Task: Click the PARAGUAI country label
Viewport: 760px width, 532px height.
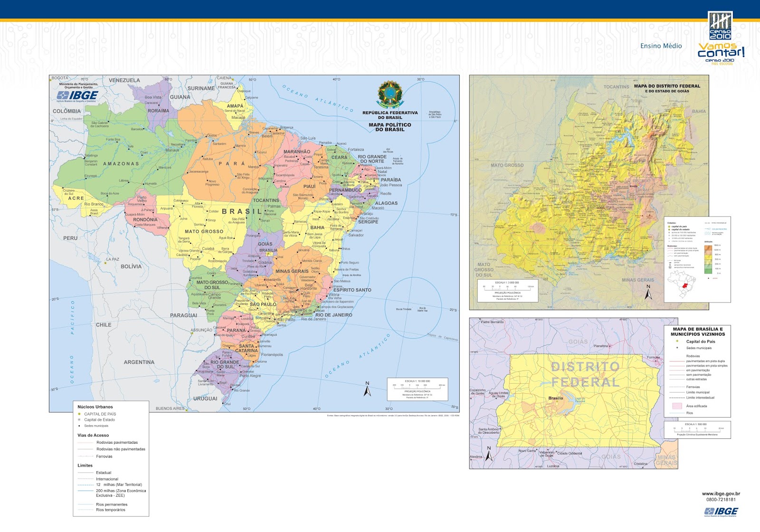Action: [x=183, y=315]
